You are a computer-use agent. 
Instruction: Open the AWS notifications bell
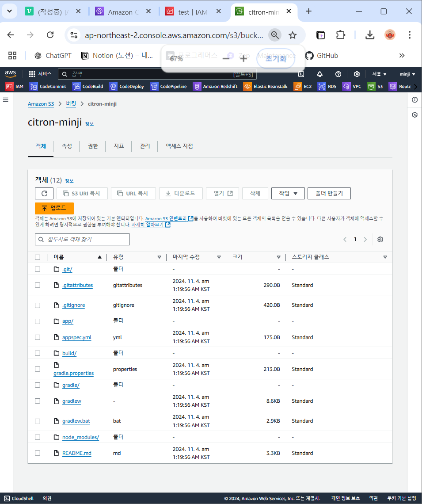(x=319, y=74)
